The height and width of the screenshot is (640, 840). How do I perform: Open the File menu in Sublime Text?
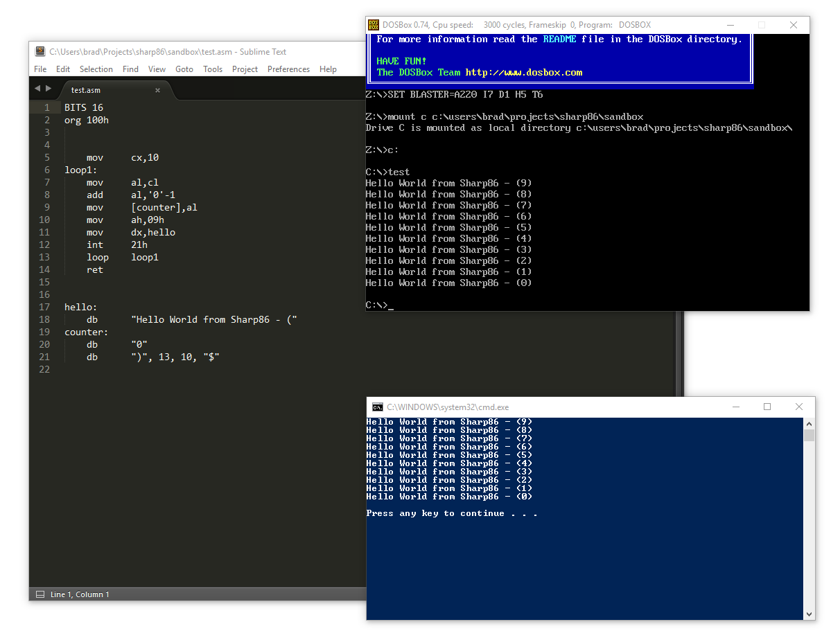pyautogui.click(x=40, y=69)
